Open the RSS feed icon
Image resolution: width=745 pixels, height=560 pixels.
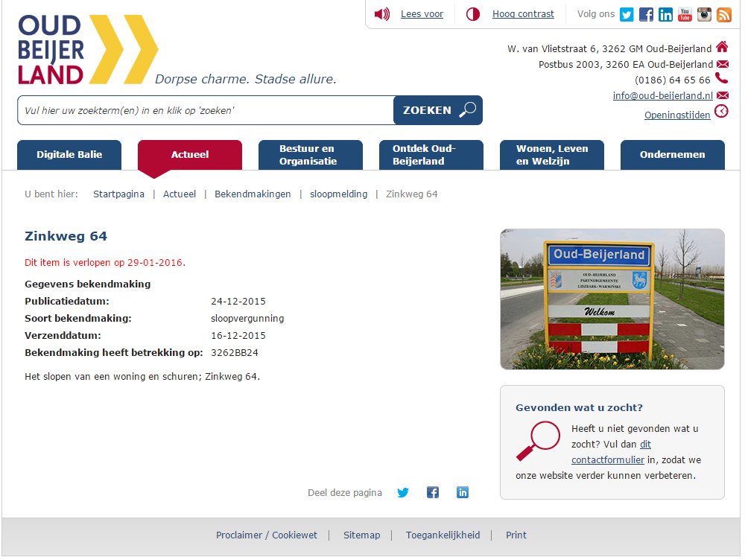pos(723,14)
